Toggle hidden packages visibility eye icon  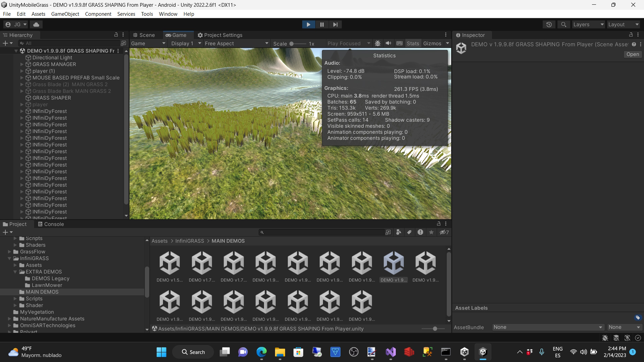[443, 232]
